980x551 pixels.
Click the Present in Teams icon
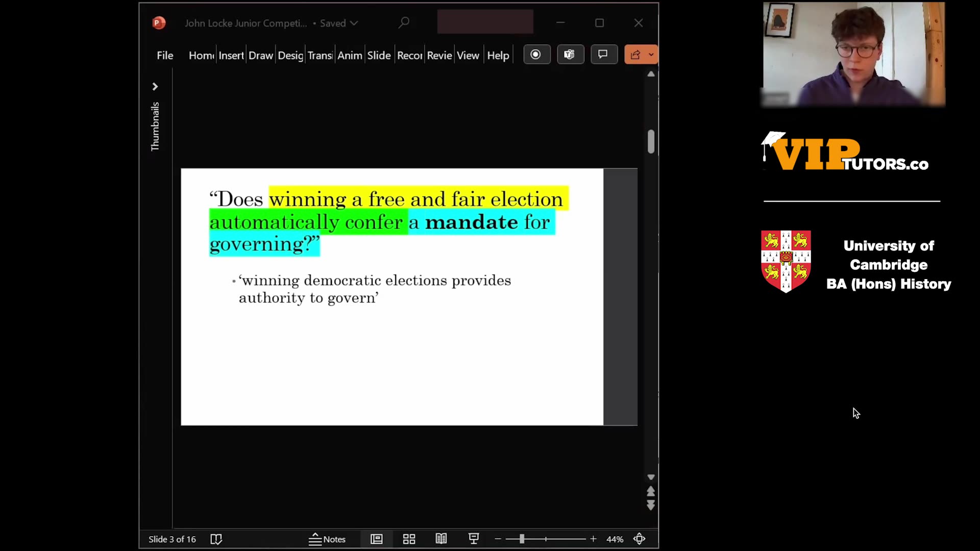point(570,55)
